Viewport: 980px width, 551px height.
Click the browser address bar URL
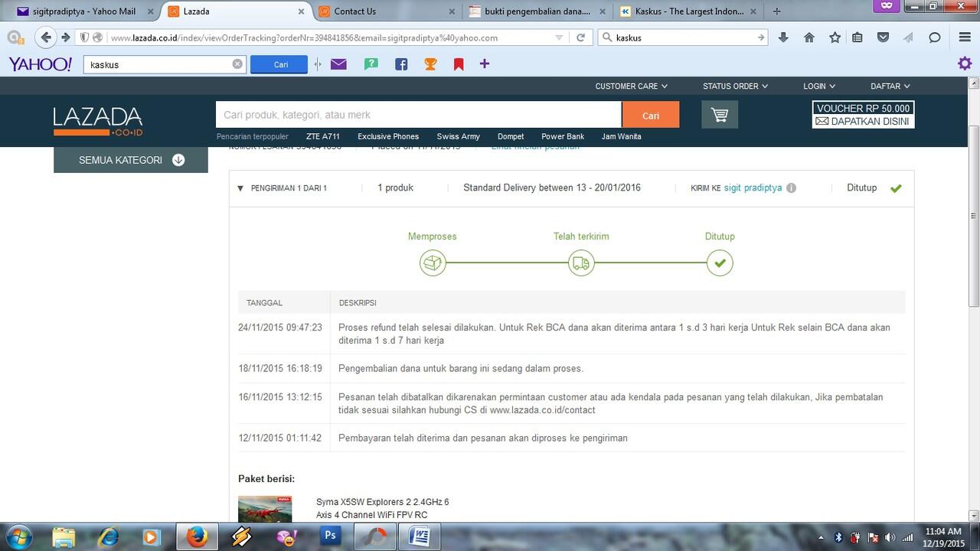pos(304,37)
